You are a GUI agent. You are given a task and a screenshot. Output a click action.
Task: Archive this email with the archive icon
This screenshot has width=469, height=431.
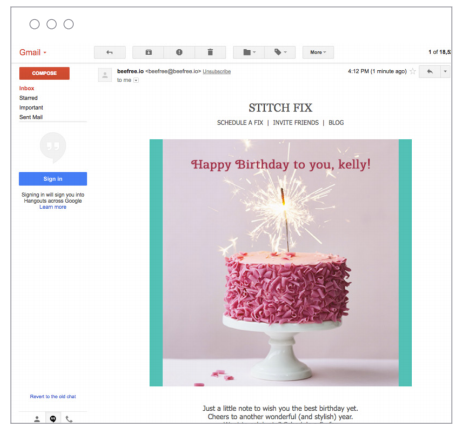(x=148, y=52)
